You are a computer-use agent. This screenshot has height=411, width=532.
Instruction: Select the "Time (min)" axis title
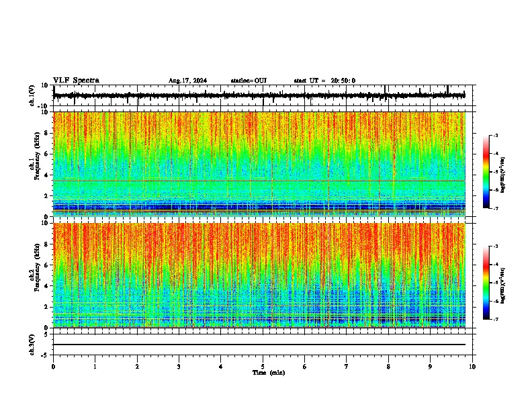pos(269,373)
